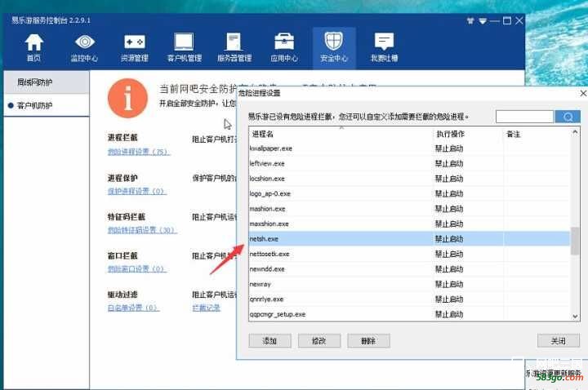
Task: Open 白名单设置 (0) link
Action: coord(133,308)
